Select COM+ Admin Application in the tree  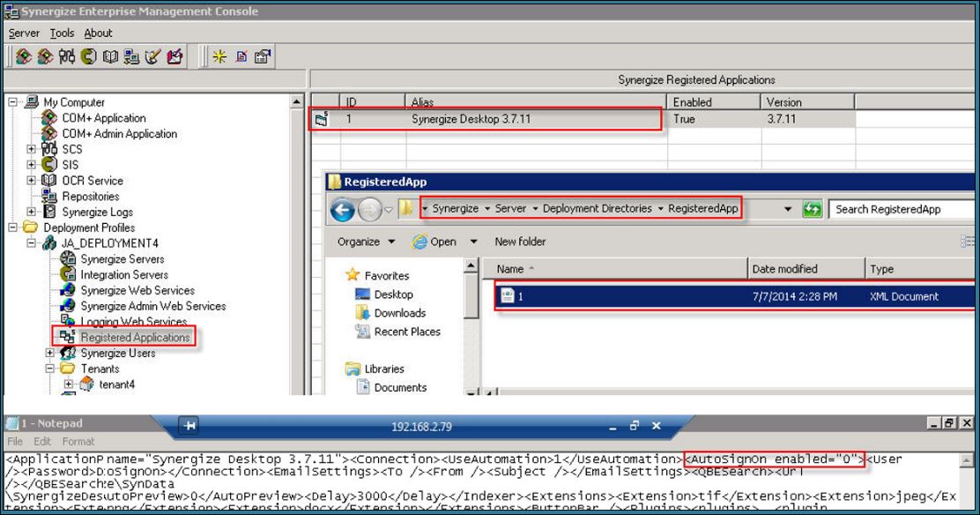pos(119,133)
